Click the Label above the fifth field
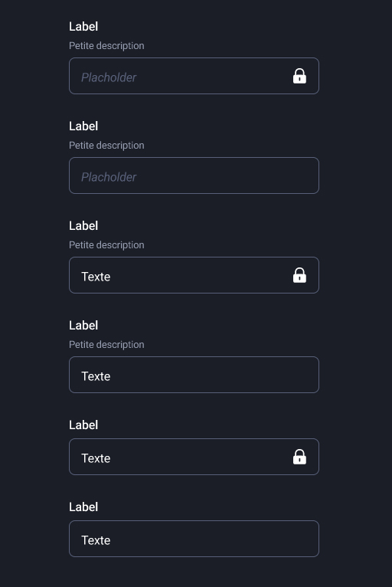 83,425
